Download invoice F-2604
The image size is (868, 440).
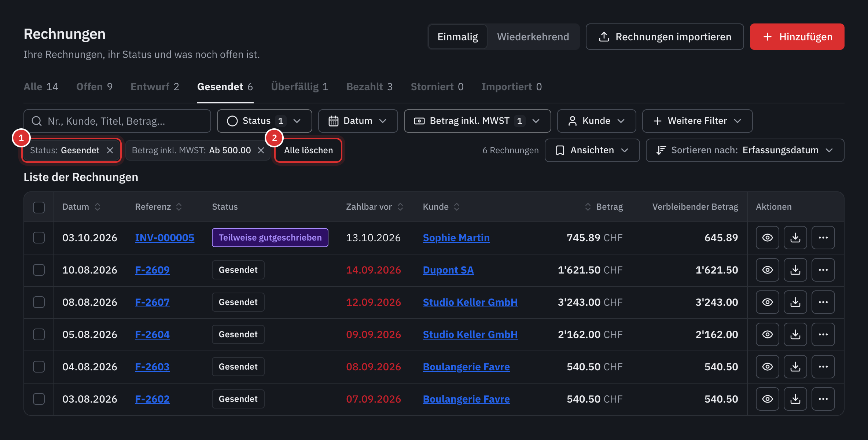(795, 334)
